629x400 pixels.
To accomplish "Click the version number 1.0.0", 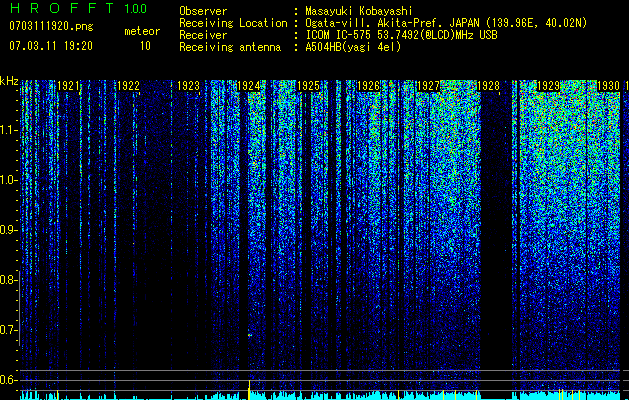I will (136, 8).
